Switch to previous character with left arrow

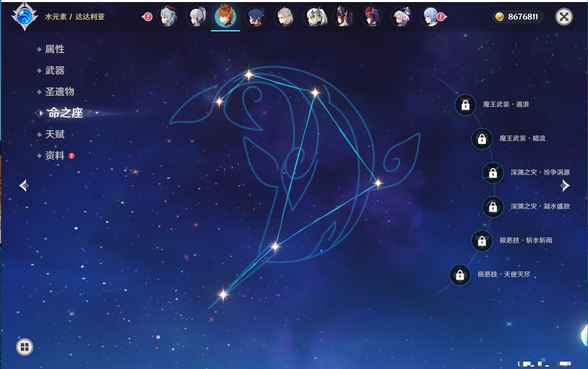(x=24, y=186)
